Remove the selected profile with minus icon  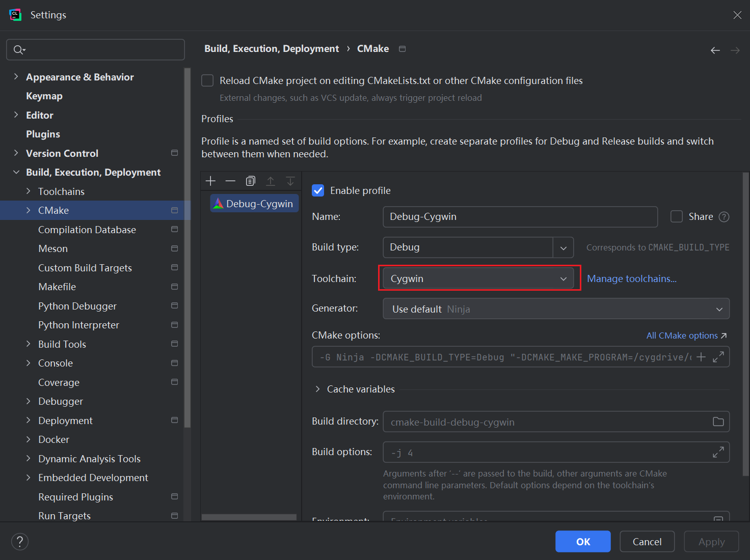tap(230, 181)
